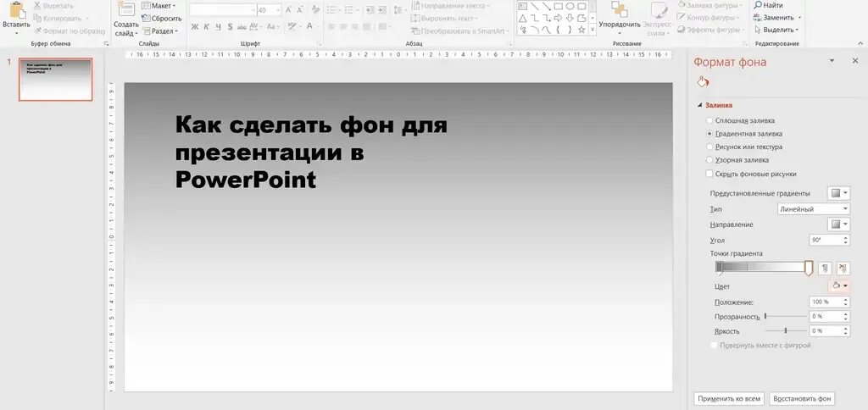Open the Направление gradient dropdown
Image resolution: width=868 pixels, height=410 pixels.
(838, 224)
